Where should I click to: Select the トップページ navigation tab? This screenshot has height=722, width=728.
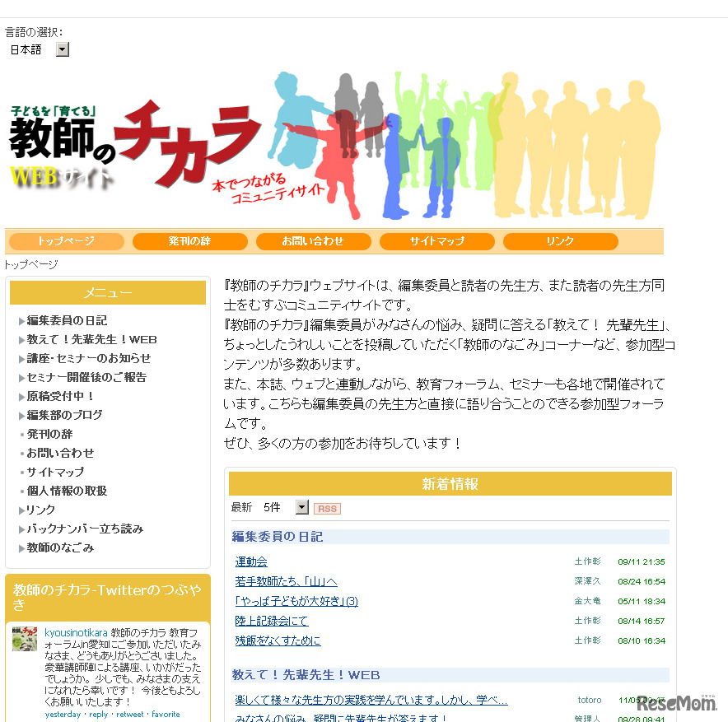(66, 241)
